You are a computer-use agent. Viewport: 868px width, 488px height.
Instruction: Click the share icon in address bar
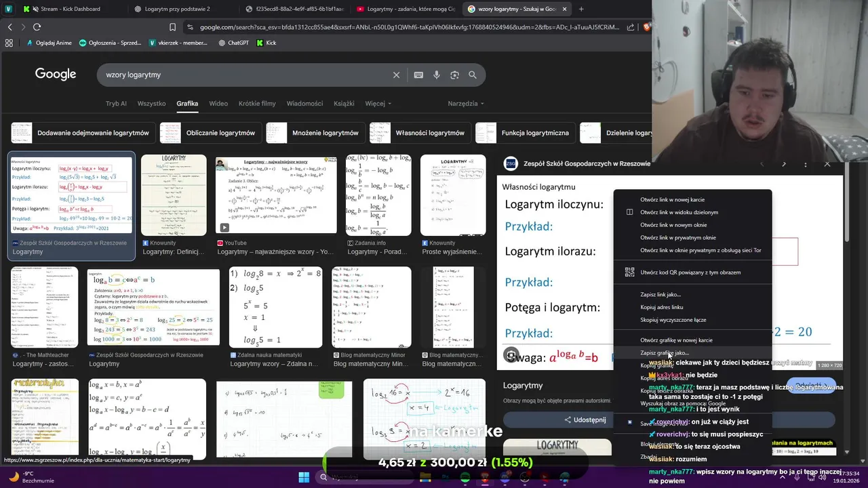point(631,27)
